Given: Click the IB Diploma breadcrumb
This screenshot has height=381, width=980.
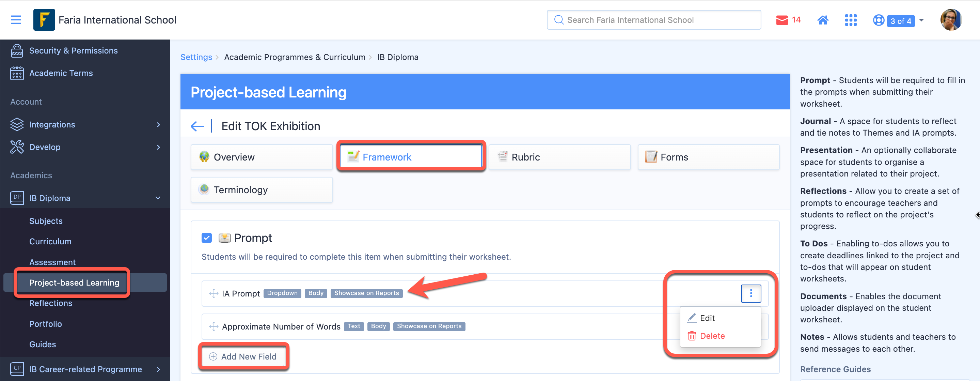Looking at the screenshot, I should (398, 57).
